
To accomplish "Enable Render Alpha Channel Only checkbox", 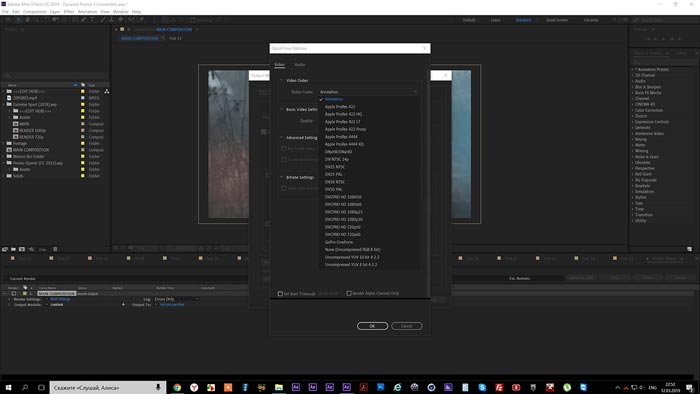I will [349, 293].
